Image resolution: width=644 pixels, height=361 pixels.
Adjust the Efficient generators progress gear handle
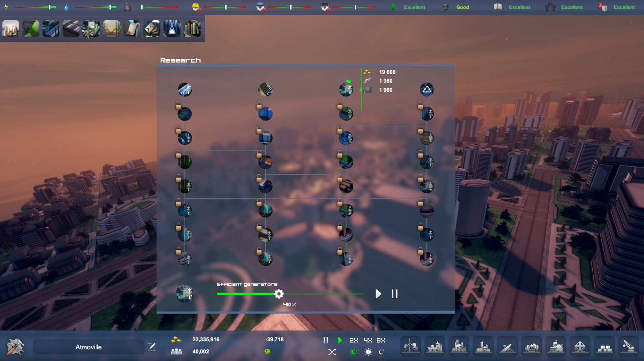click(x=279, y=294)
